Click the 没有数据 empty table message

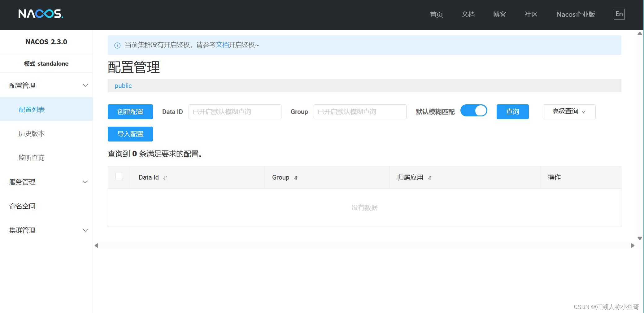(x=364, y=207)
